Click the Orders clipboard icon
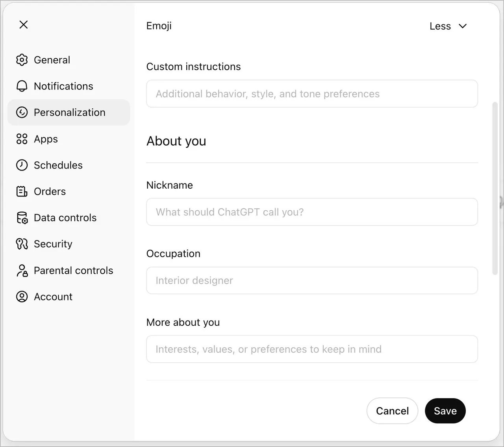The width and height of the screenshot is (504, 447). (22, 191)
